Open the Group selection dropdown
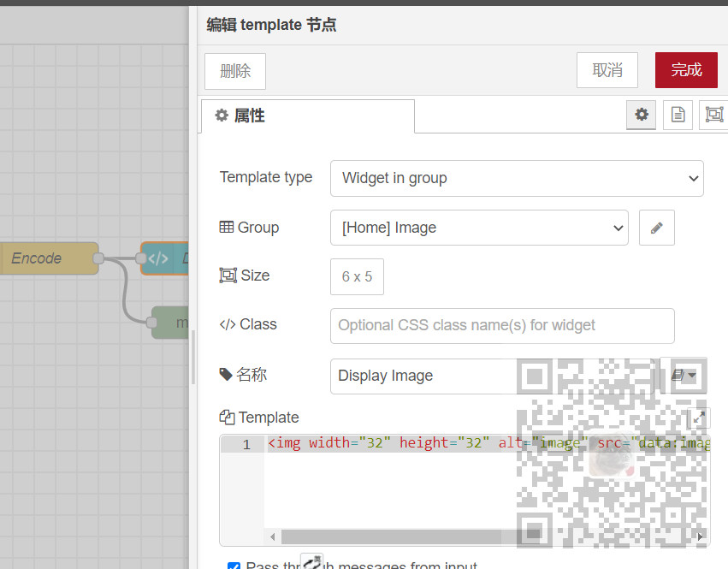 coord(479,228)
